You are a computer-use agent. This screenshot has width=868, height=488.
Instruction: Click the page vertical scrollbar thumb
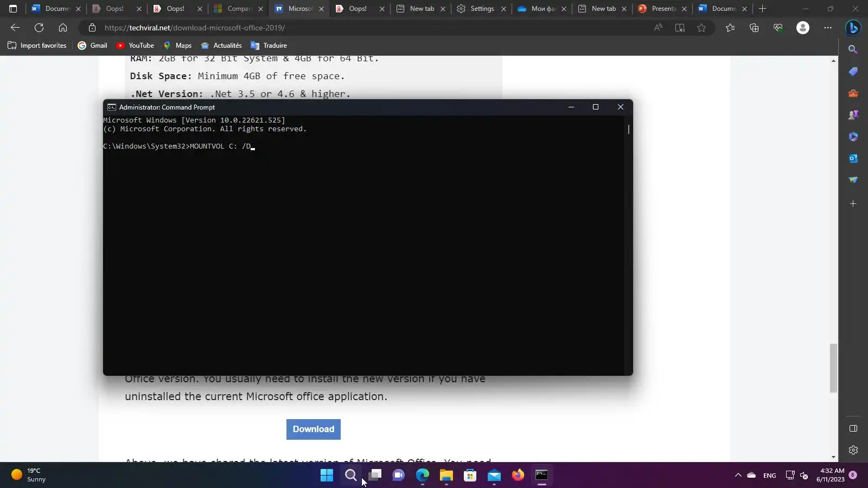point(834,368)
